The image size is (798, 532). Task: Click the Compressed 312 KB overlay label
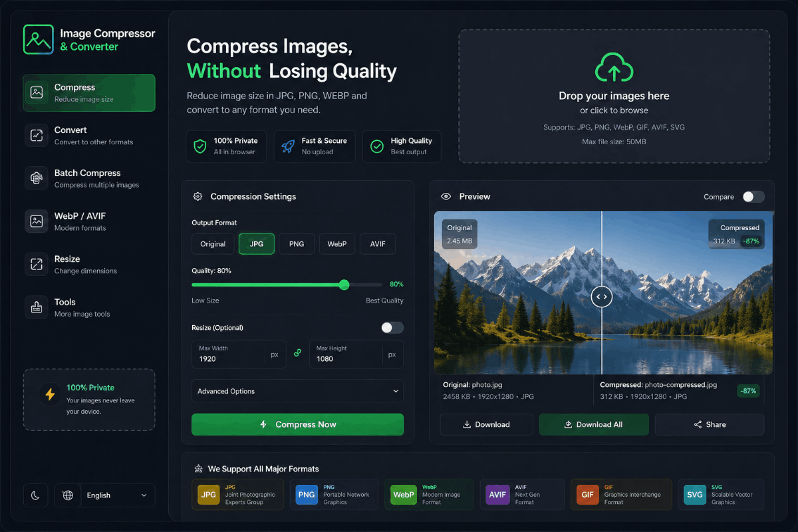point(735,234)
